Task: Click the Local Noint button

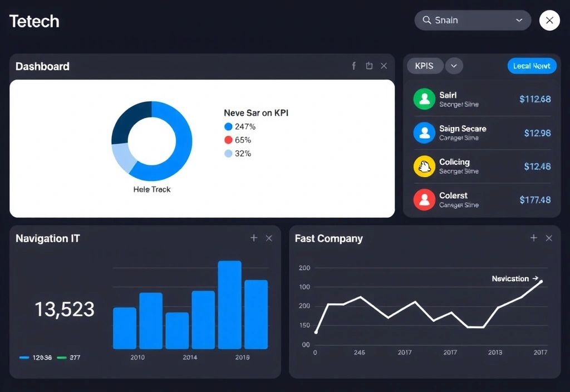Action: tap(532, 66)
